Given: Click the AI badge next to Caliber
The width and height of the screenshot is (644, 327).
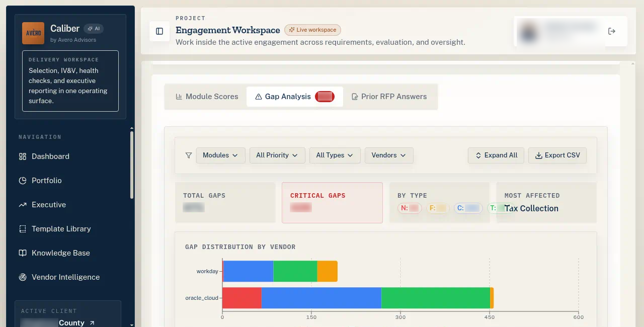Looking at the screenshot, I should tap(94, 29).
